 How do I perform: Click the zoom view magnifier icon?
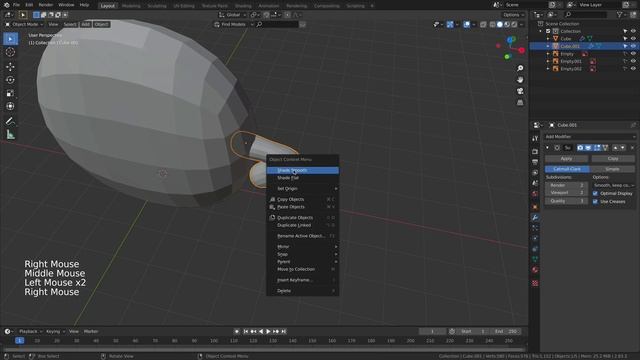[x=520, y=68]
